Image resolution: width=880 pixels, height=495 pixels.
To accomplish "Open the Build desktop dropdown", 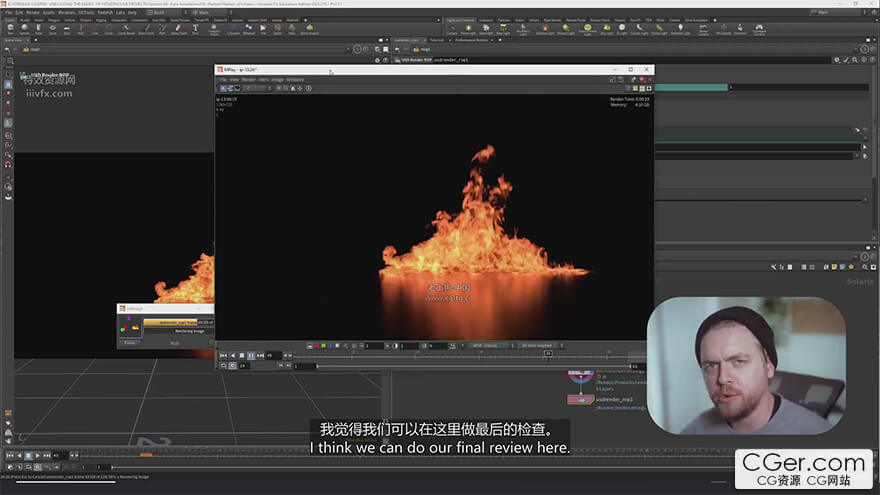I will coord(159,12).
